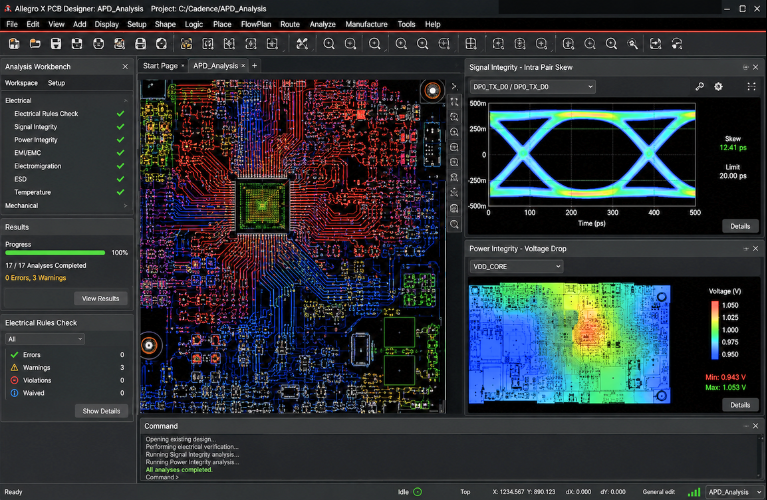This screenshot has height=500, width=767.
Task: Toggle the Signal Integrity checkmark
Action: pos(120,127)
